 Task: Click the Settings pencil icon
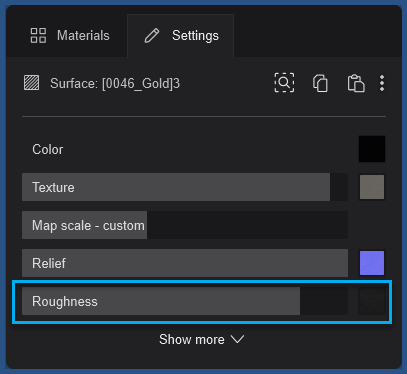(x=152, y=36)
